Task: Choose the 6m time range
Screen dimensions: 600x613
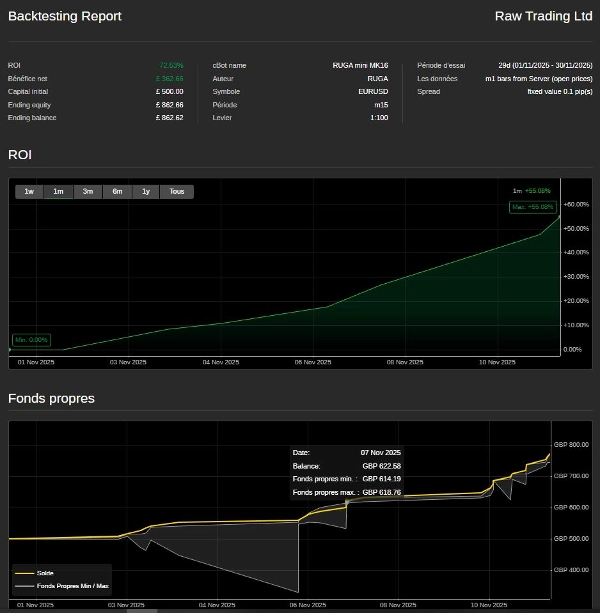Action: tap(117, 191)
